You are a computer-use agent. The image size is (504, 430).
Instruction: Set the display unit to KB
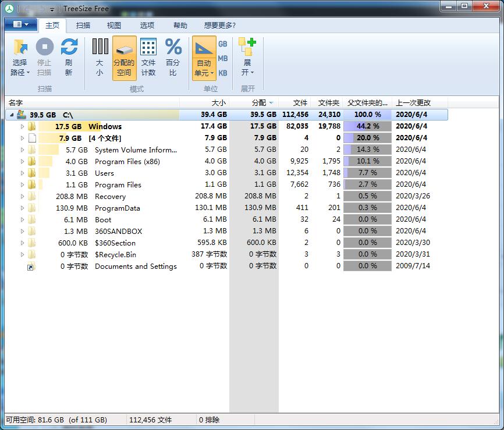(x=222, y=73)
